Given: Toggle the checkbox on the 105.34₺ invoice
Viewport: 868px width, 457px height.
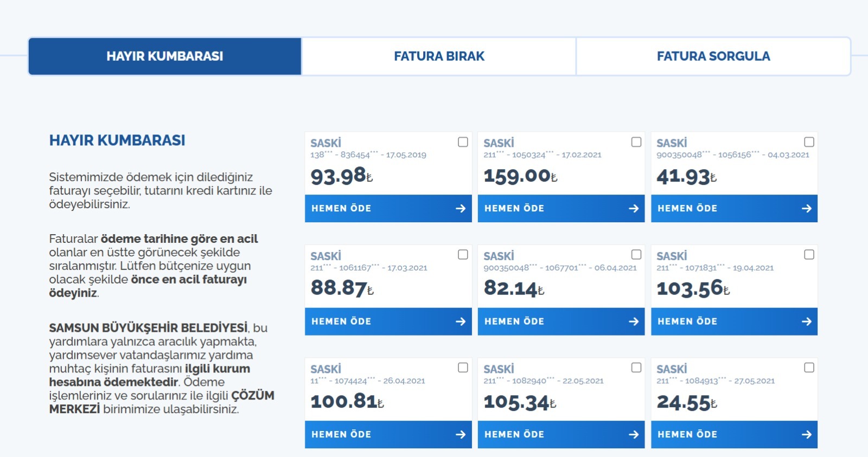Looking at the screenshot, I should 636,368.
